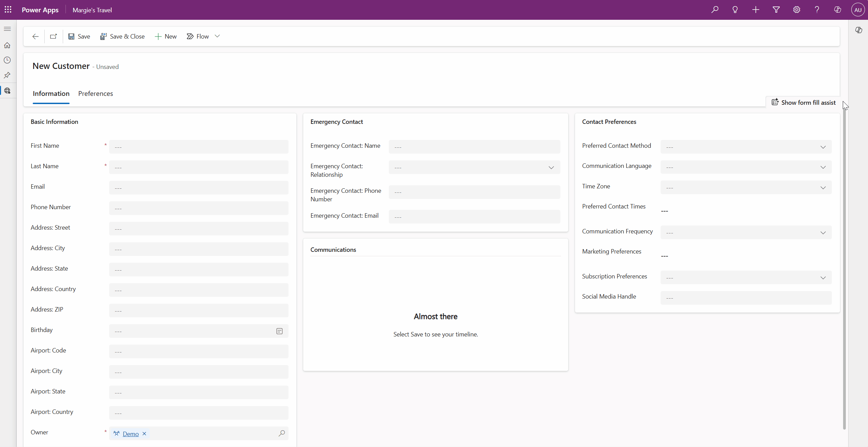Open Copilot from the top bar

[x=838, y=10]
